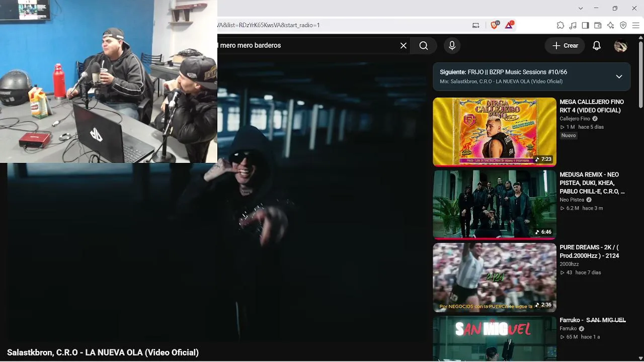Click the '6:46' duration badge
644x362 pixels.
[543, 232]
